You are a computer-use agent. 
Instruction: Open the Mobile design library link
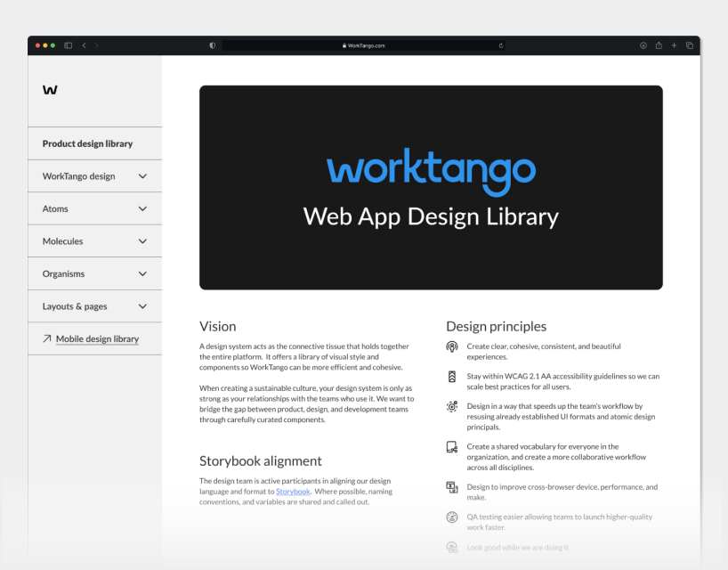click(x=97, y=339)
